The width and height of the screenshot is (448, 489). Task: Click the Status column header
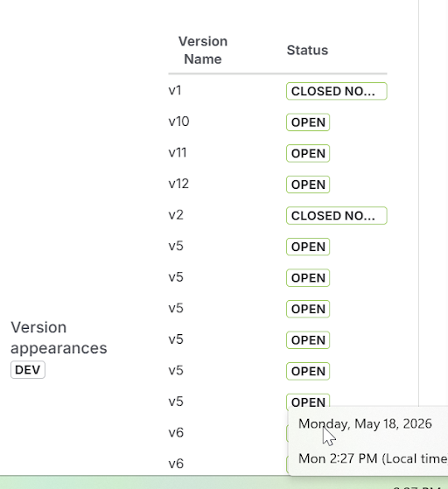click(x=307, y=50)
